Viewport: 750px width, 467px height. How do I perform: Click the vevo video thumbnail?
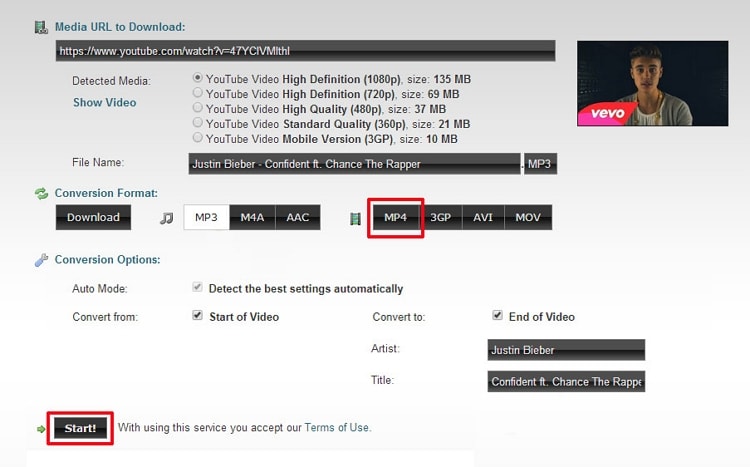pos(652,83)
